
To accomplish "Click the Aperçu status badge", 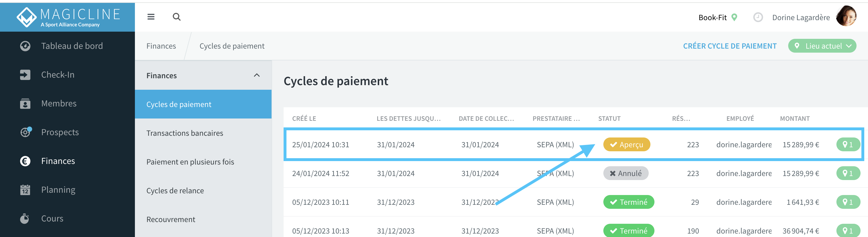I will click(626, 144).
